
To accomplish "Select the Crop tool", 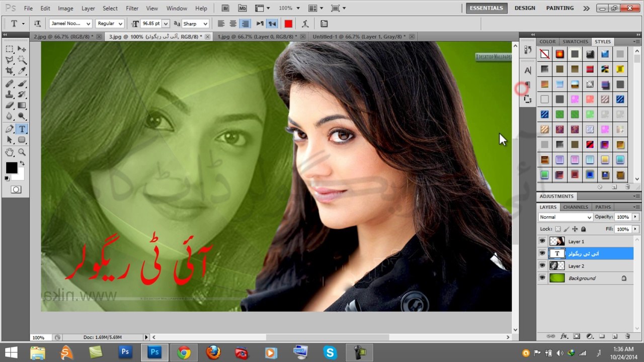I will point(10,71).
